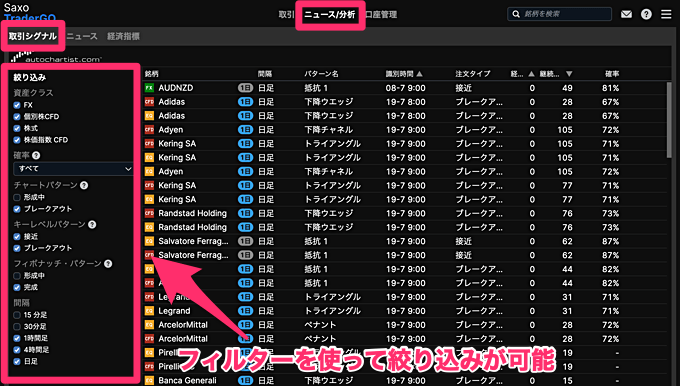Select the ニュース/分析 top tab
Viewport: 680px width, 386px height.
pos(330,15)
